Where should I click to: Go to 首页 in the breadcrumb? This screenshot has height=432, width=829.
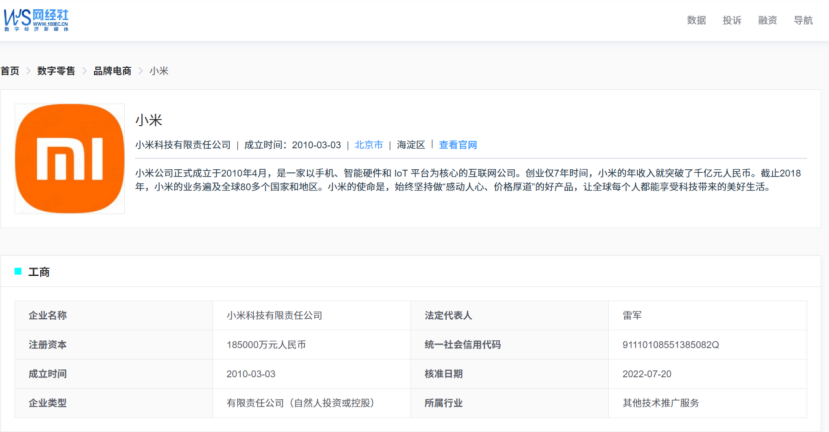click(x=10, y=71)
